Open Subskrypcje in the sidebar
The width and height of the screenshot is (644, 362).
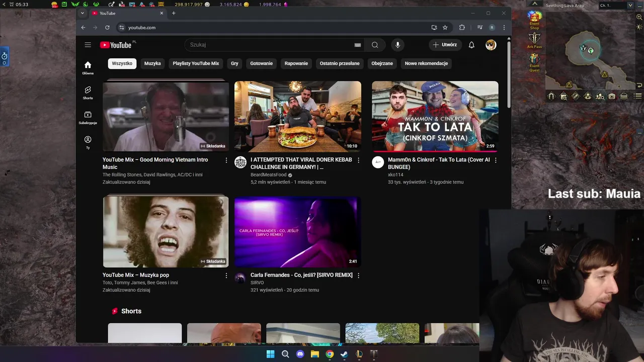pos(88,117)
